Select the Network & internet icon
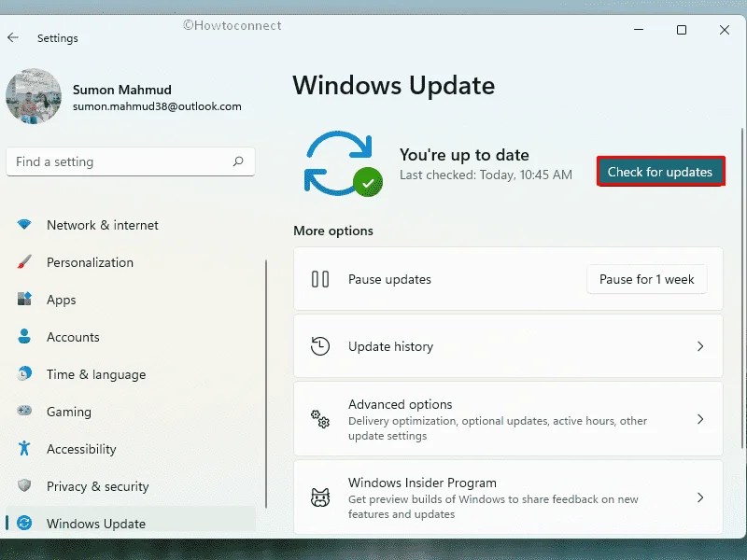747x560 pixels. (x=24, y=225)
